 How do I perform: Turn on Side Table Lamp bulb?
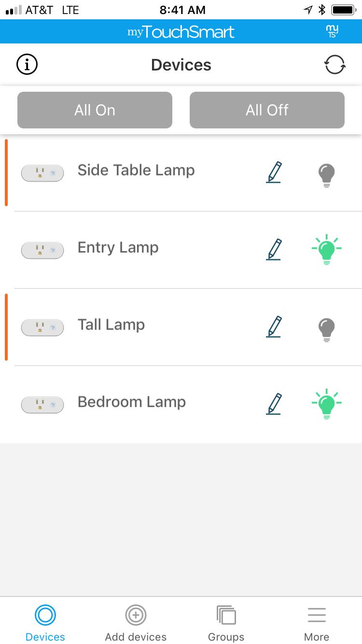(327, 175)
